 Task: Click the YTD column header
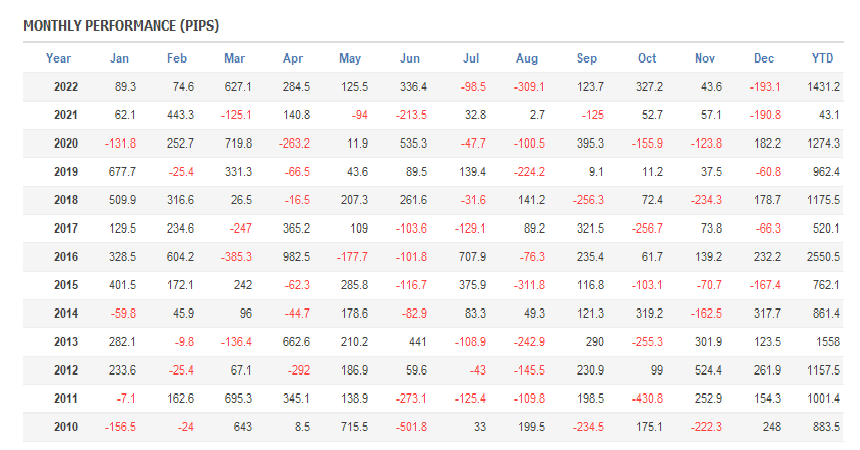coord(823,59)
